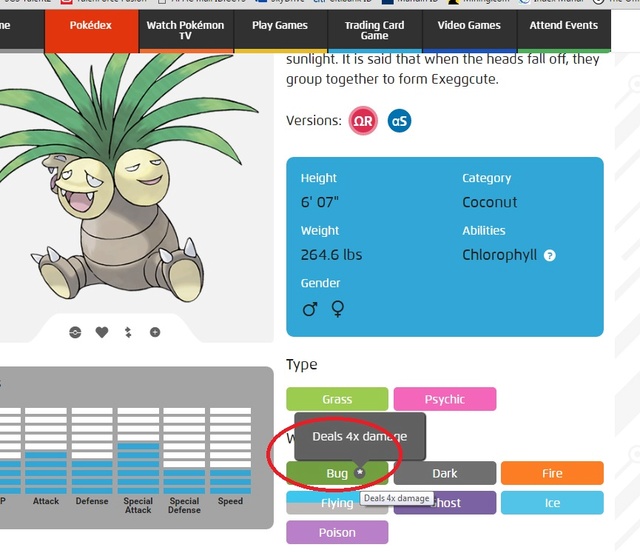
Task: Click the "Defense" stat label
Action: (92, 501)
